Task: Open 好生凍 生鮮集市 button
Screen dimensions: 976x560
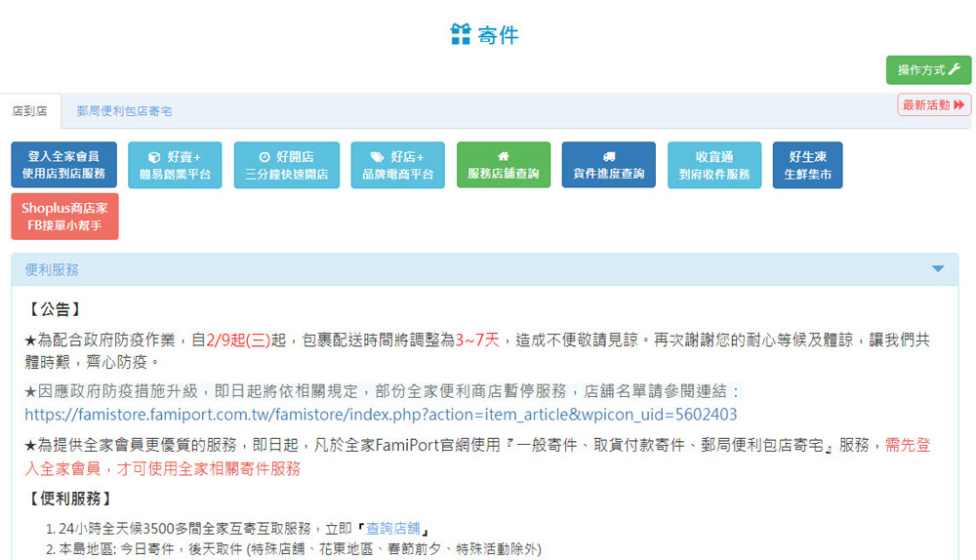Action: click(x=807, y=165)
